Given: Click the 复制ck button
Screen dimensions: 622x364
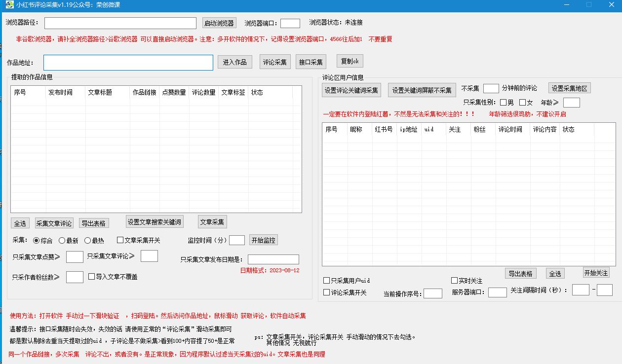Looking at the screenshot, I should [x=350, y=61].
